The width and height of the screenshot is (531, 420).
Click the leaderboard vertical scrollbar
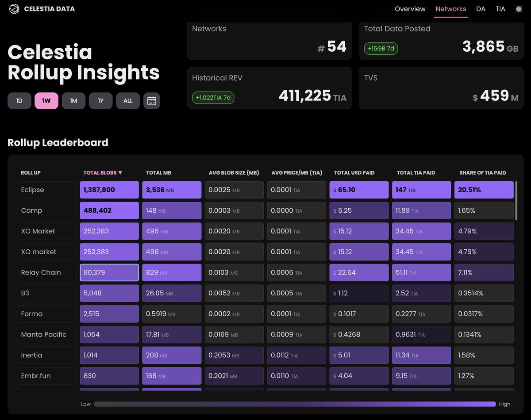pyautogui.click(x=516, y=200)
